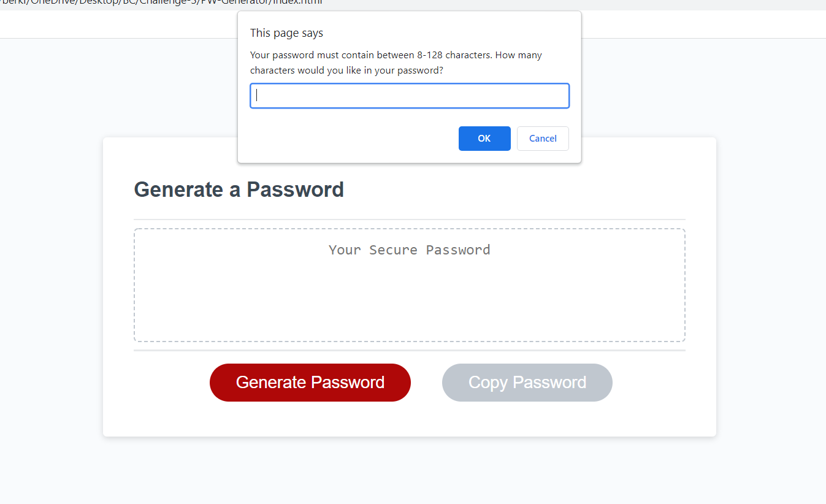Activate Copy Password to copy the result
Image resolution: width=826 pixels, height=504 pixels.
point(526,382)
